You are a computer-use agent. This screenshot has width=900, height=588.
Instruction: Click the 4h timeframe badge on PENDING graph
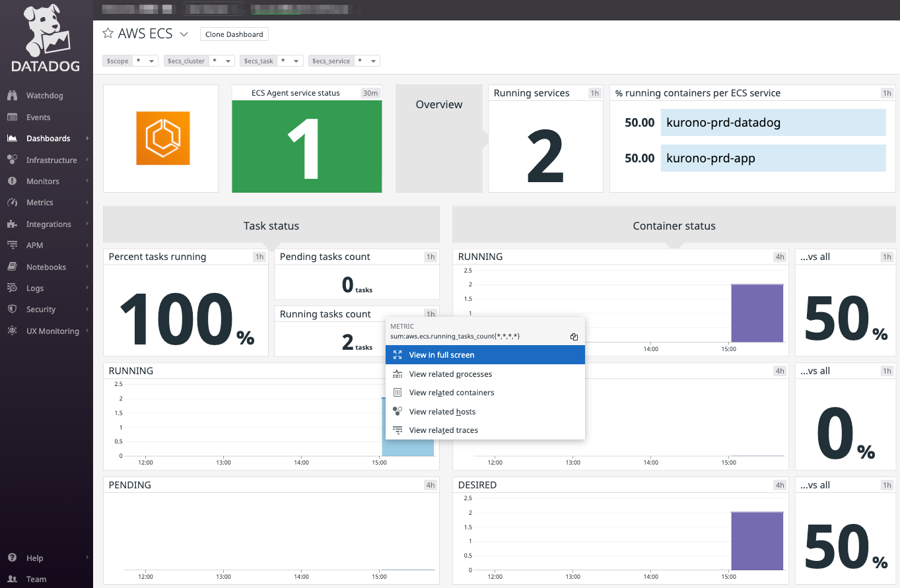coord(431,485)
